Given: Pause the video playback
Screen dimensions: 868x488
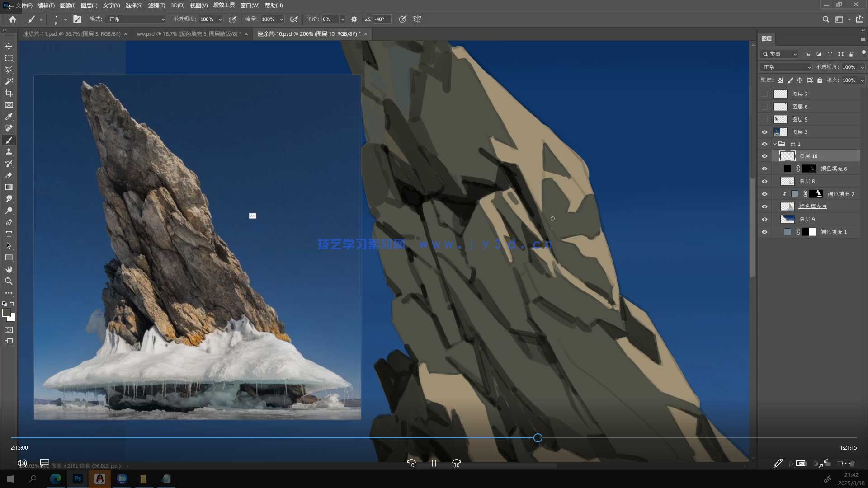Looking at the screenshot, I should point(434,463).
